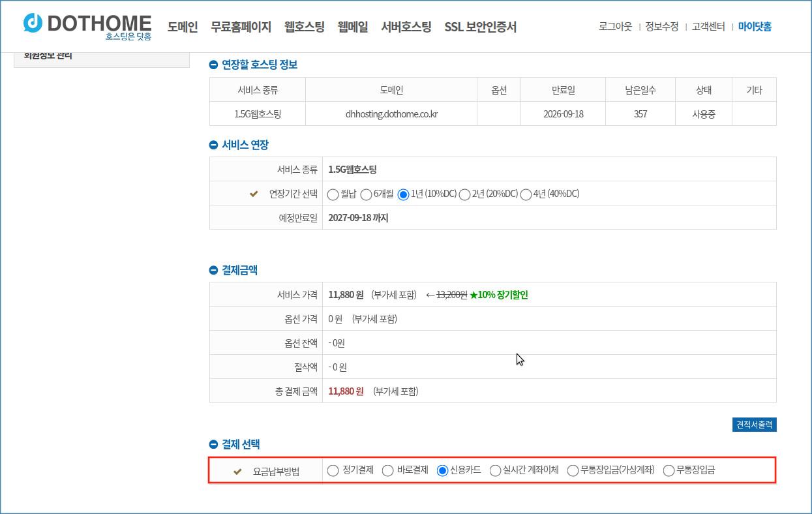Image resolution: width=812 pixels, height=514 pixels.
Task: Choose the 6개월 extension period
Action: (367, 194)
